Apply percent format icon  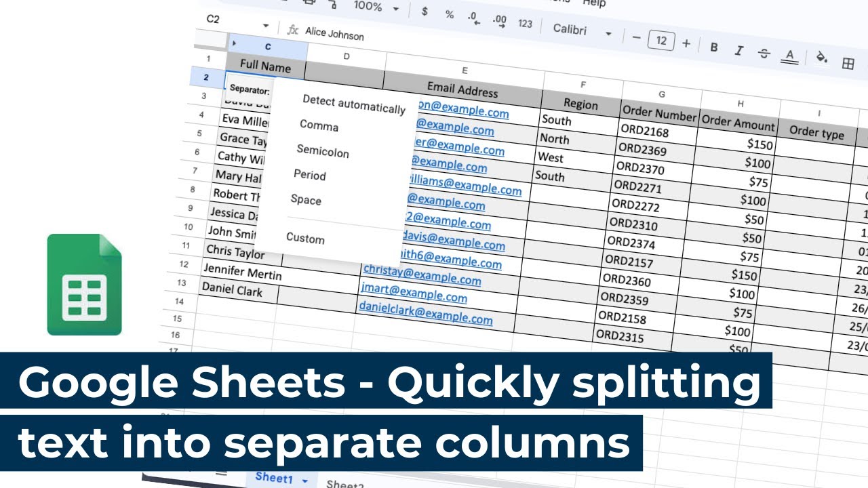click(x=449, y=14)
